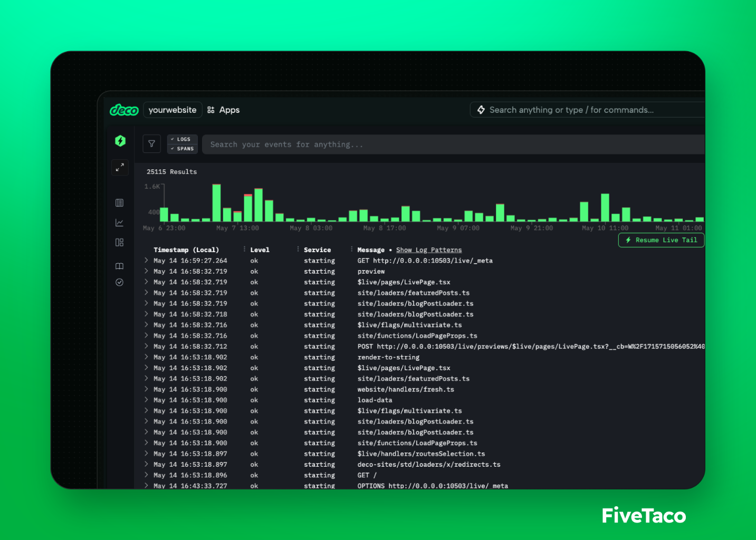
Task: Expand the website/handlers/fresh.ts log row
Action: coord(146,389)
